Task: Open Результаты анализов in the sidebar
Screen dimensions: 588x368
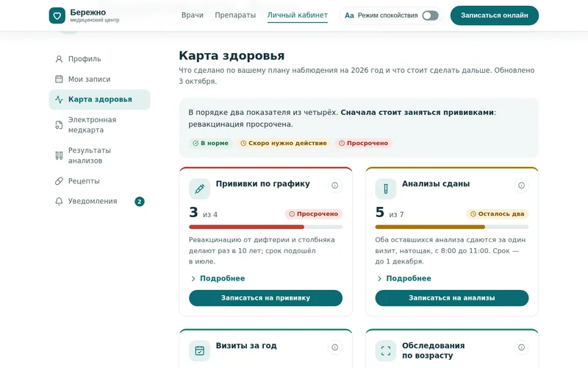Action: [99, 155]
